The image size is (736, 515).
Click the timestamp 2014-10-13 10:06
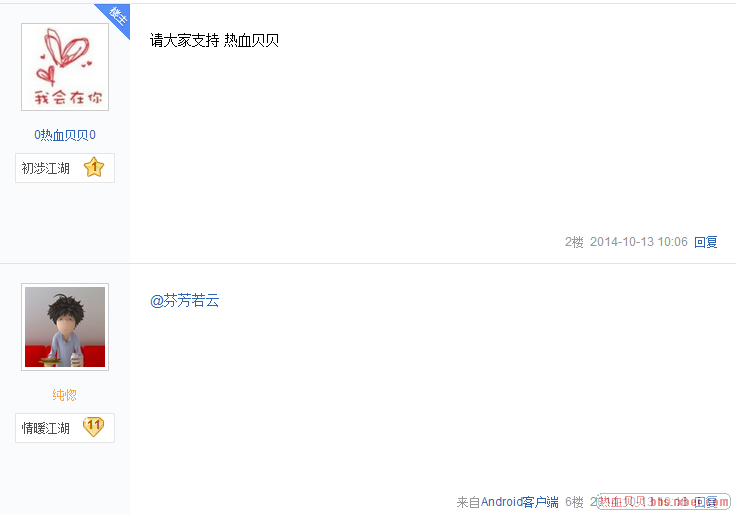click(x=639, y=242)
